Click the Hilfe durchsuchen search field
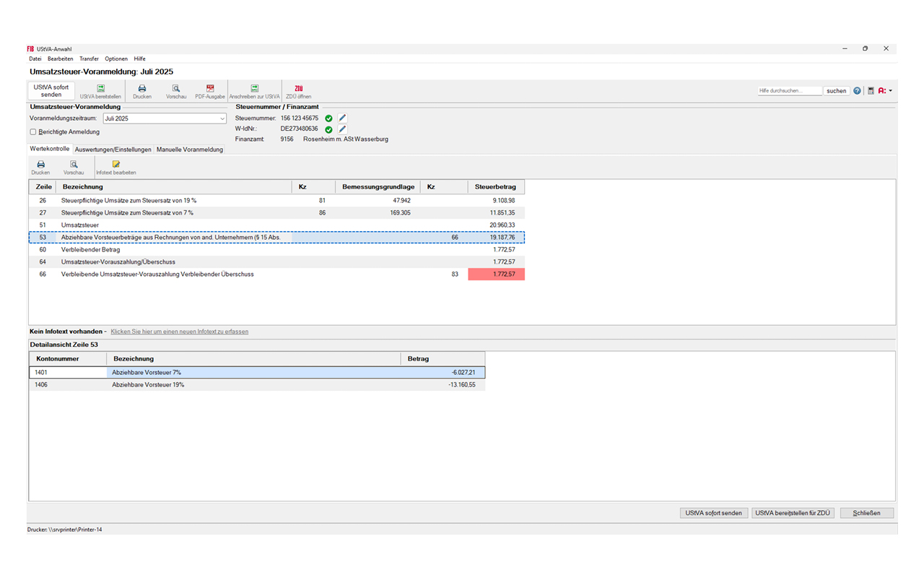924x578 pixels. coord(790,91)
